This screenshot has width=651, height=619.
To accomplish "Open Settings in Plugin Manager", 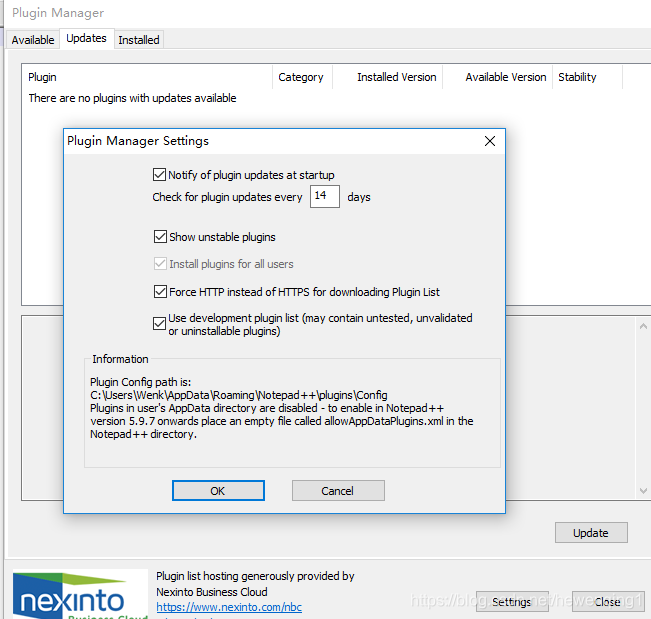I will (x=512, y=602).
